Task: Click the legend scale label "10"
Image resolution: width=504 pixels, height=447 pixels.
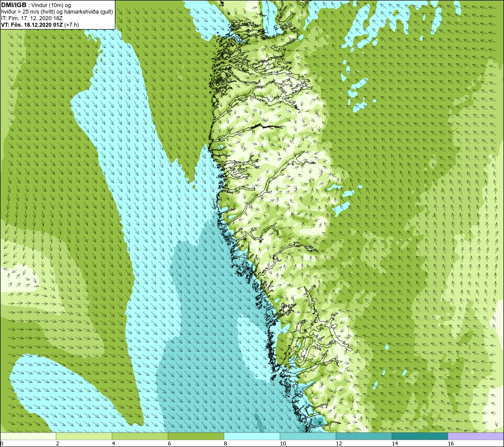Action: (283, 444)
